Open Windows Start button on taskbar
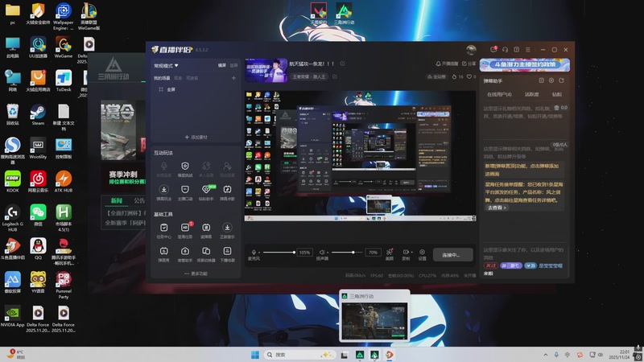The height and width of the screenshot is (362, 644). click(x=255, y=355)
